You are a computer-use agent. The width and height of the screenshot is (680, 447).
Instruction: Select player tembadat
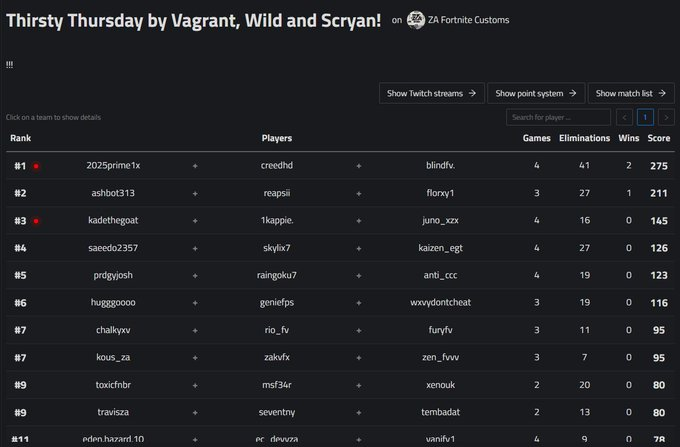pos(440,412)
